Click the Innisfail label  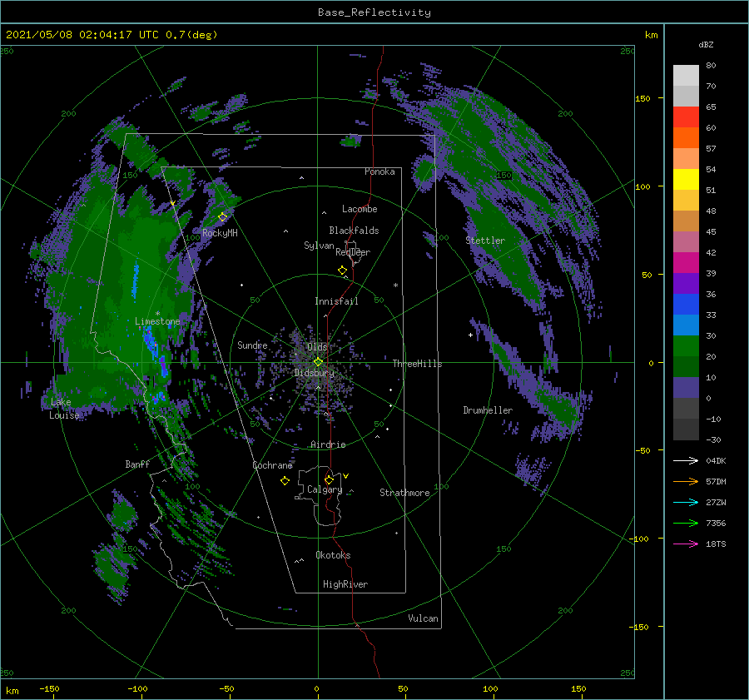(x=336, y=301)
